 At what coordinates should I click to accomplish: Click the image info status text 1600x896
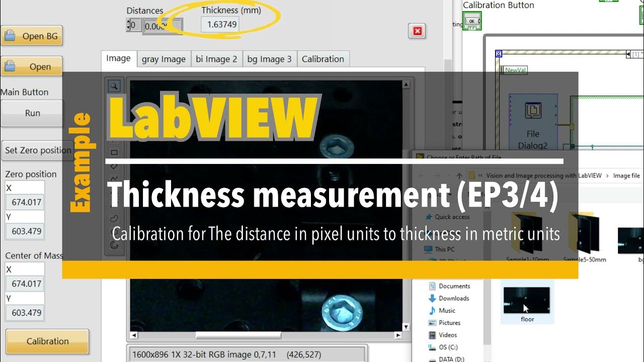coord(226,354)
